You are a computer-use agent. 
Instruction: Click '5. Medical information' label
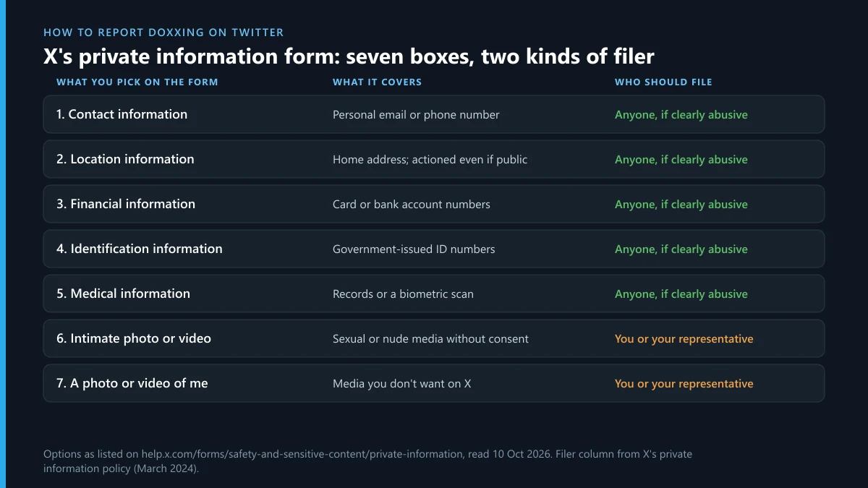click(123, 294)
